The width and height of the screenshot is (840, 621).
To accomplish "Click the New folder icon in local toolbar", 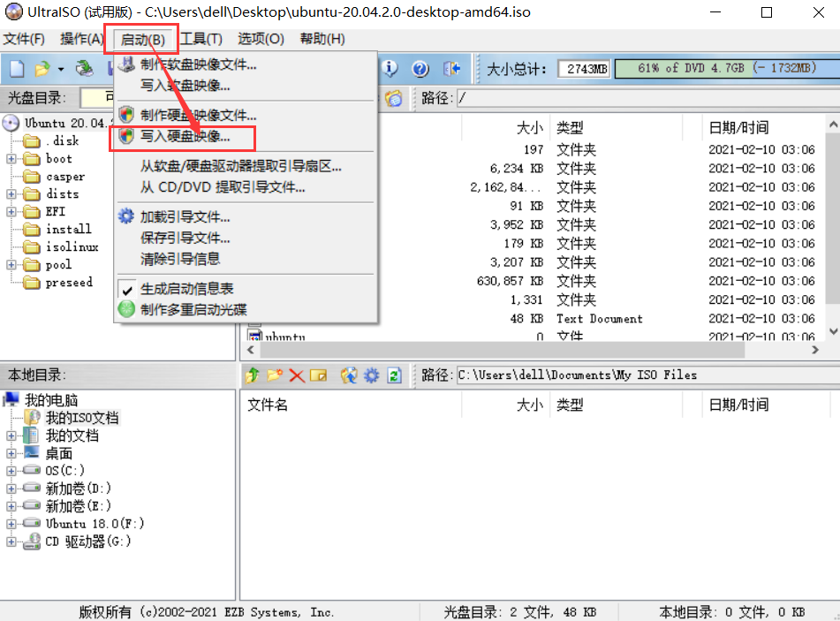I will tap(275, 375).
